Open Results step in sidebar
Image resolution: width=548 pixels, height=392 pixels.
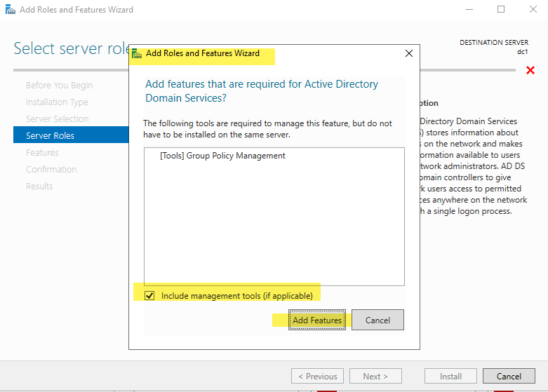tap(39, 187)
